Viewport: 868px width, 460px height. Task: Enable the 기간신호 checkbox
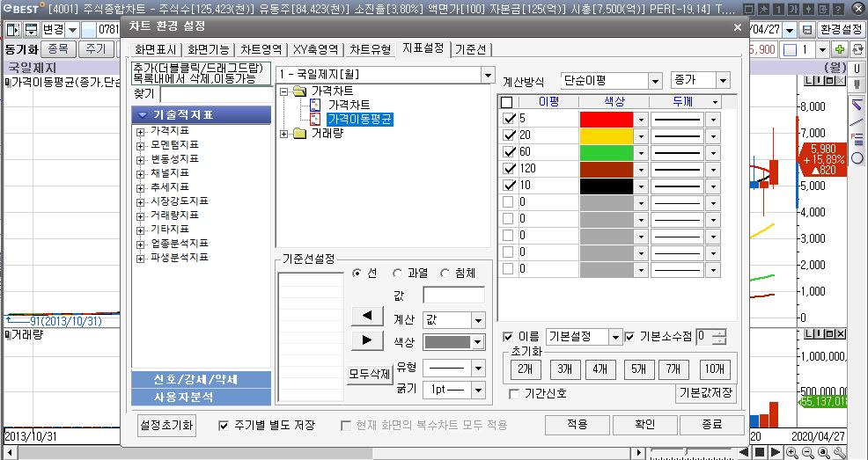[x=514, y=394]
